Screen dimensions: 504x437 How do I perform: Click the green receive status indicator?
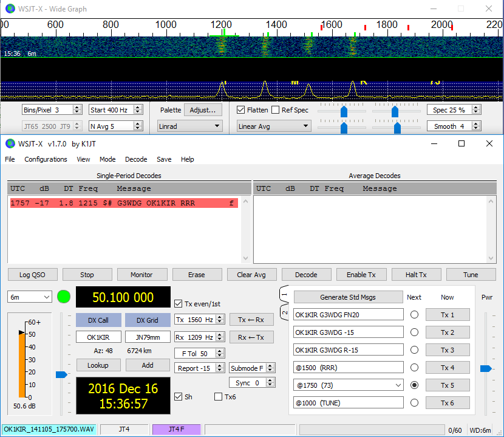[x=64, y=297]
